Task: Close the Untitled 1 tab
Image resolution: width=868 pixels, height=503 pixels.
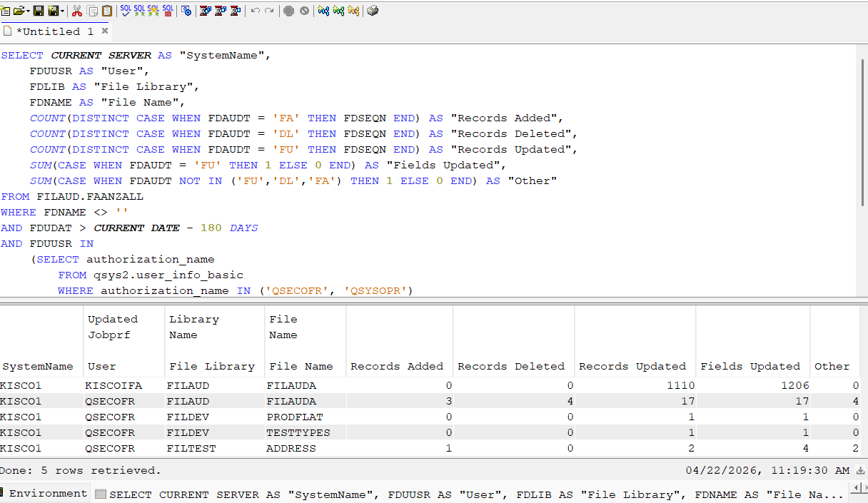Action: pos(105,31)
